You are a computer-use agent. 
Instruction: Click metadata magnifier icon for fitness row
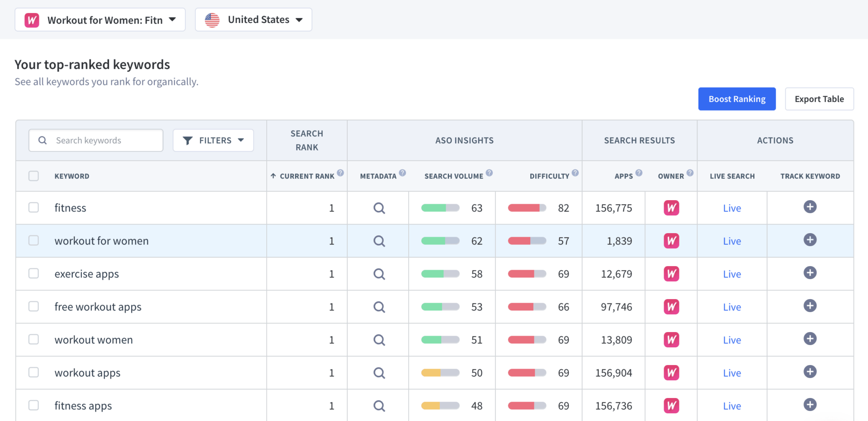(x=379, y=208)
